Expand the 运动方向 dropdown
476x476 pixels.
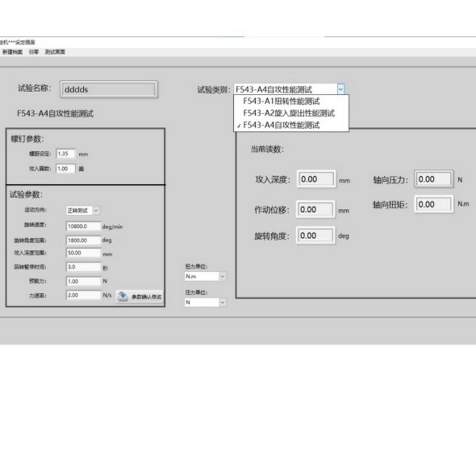(x=96, y=210)
